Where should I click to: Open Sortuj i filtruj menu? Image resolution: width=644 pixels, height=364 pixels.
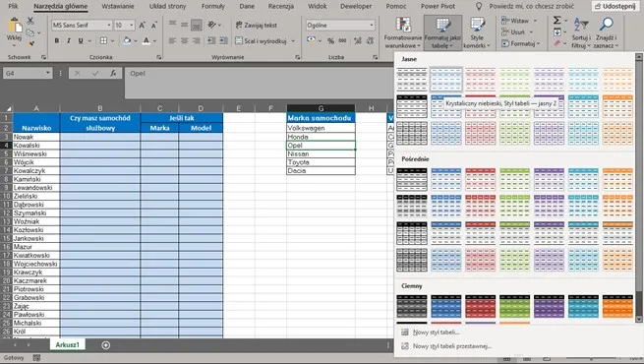click(581, 32)
